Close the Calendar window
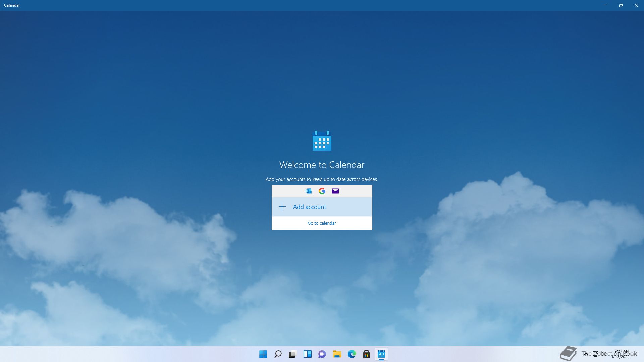Viewport: 644px width, 362px height. (636, 5)
